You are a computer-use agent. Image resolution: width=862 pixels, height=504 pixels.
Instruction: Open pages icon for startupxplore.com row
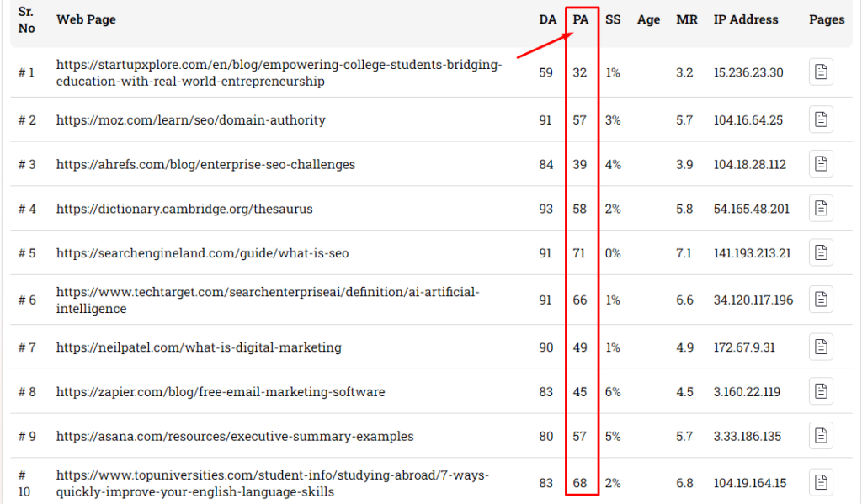point(821,72)
